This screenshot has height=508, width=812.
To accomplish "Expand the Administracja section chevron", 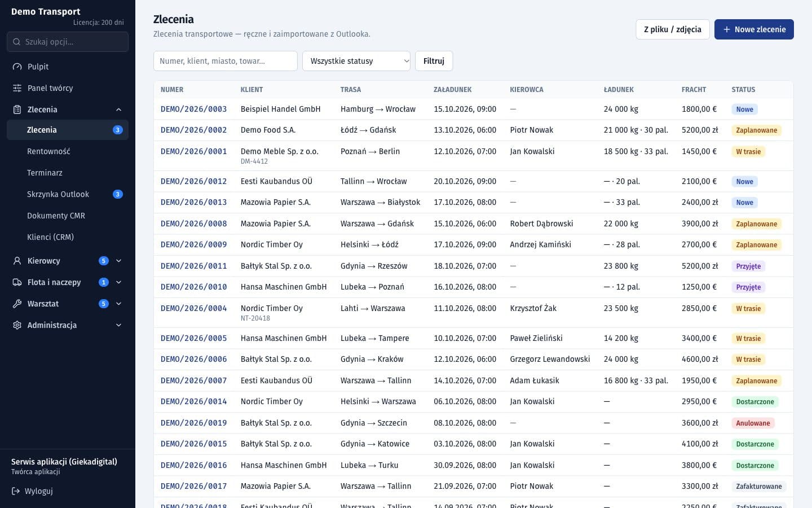I will point(118,325).
